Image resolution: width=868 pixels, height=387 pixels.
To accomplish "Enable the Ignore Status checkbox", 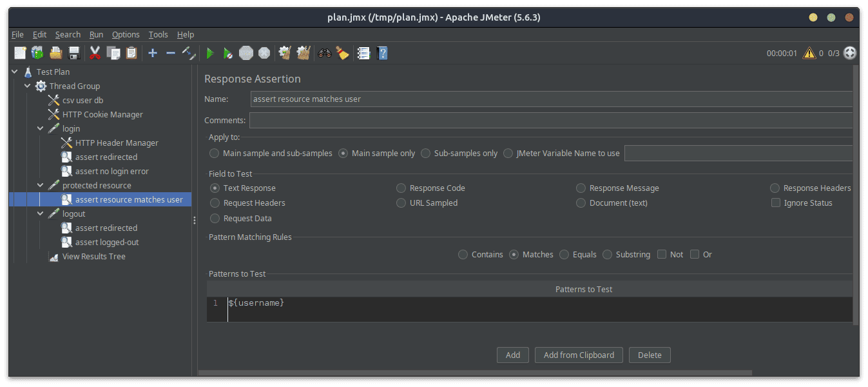I will pos(776,203).
